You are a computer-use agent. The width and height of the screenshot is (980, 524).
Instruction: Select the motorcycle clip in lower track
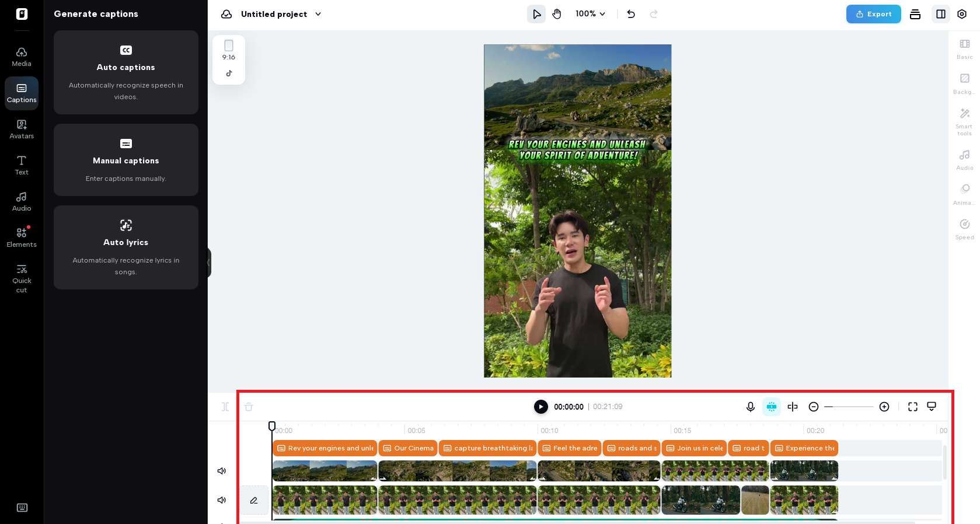(700, 500)
